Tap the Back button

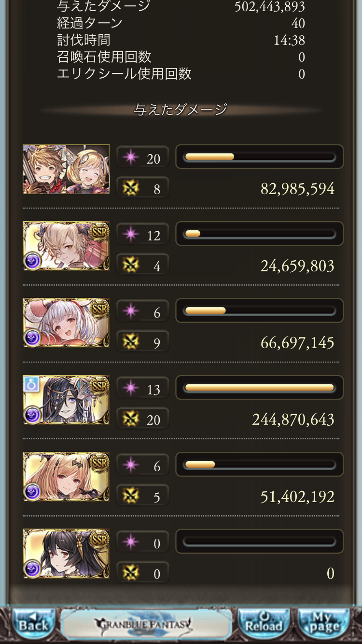(34, 624)
